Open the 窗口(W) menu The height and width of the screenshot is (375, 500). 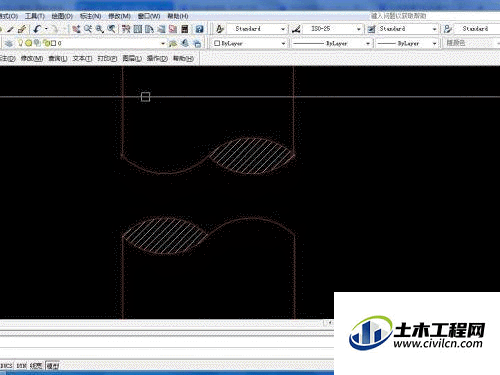point(149,16)
